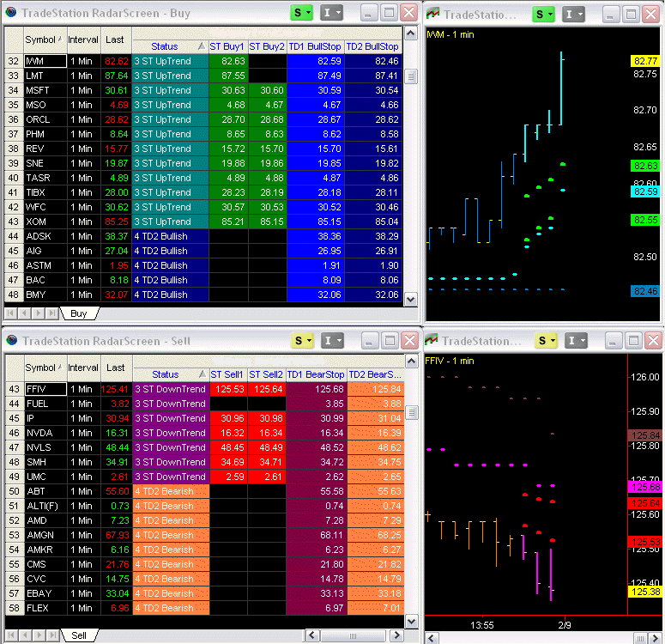Minimize the RadarScreen Buy window
665x644 pixels.
pos(368,13)
